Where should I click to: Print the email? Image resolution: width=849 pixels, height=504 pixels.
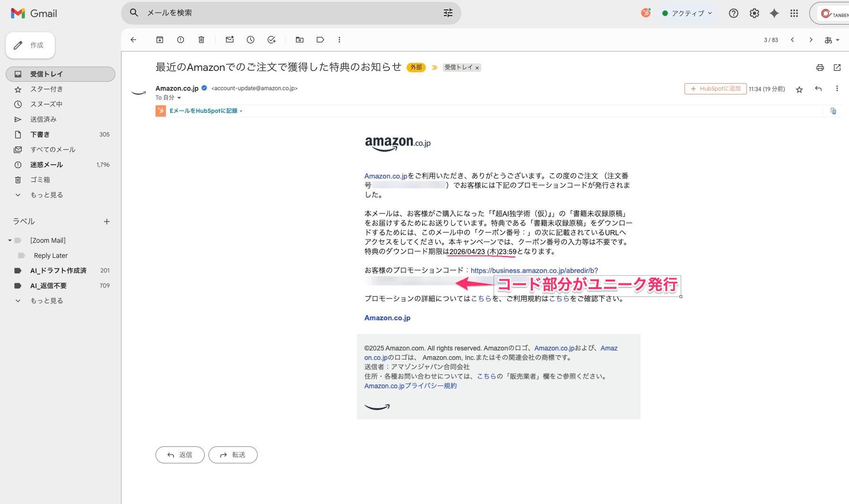(x=819, y=68)
